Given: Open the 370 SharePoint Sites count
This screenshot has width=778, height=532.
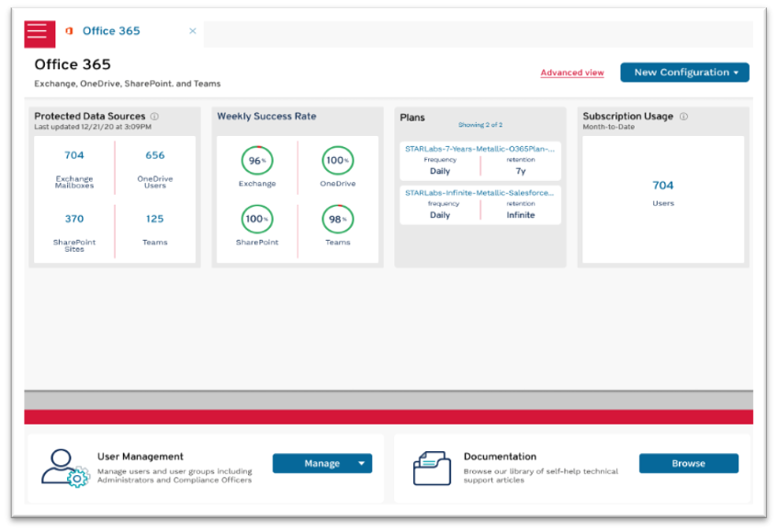Looking at the screenshot, I should (73, 219).
